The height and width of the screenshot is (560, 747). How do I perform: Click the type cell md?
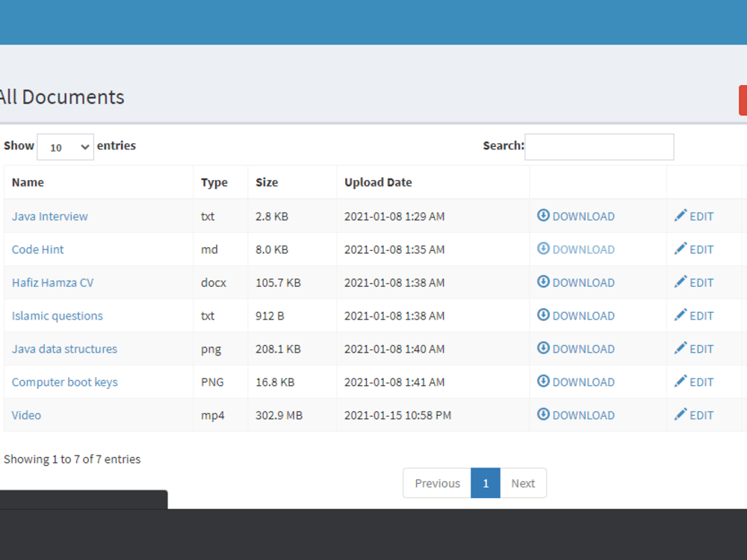point(209,249)
